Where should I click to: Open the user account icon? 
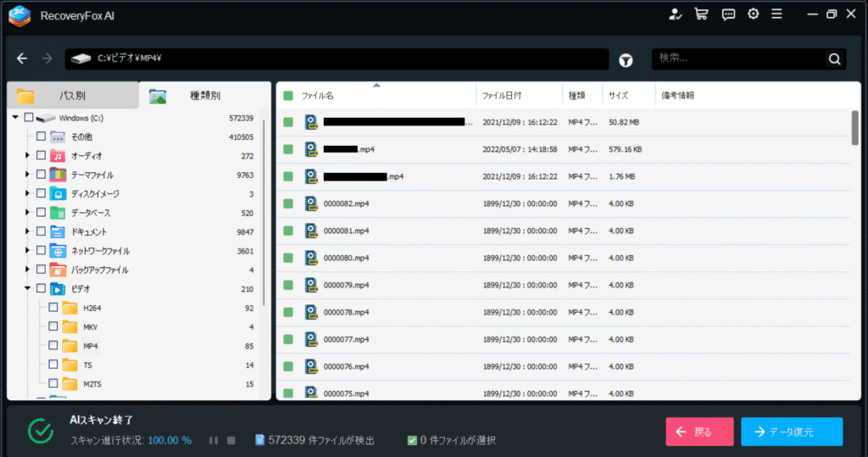click(675, 14)
